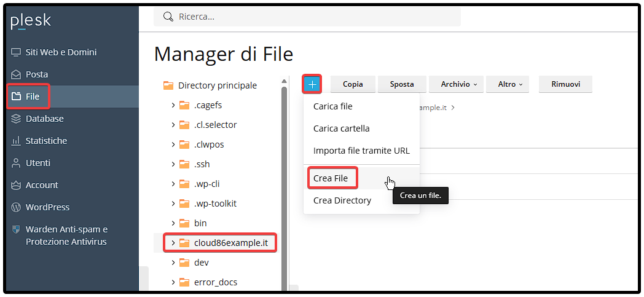Select the Directory principale tree label

click(x=218, y=85)
